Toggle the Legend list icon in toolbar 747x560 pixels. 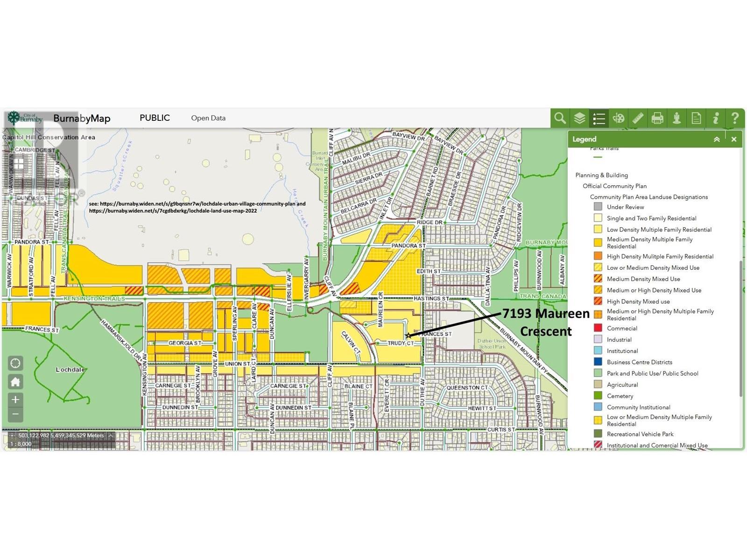pyautogui.click(x=599, y=119)
